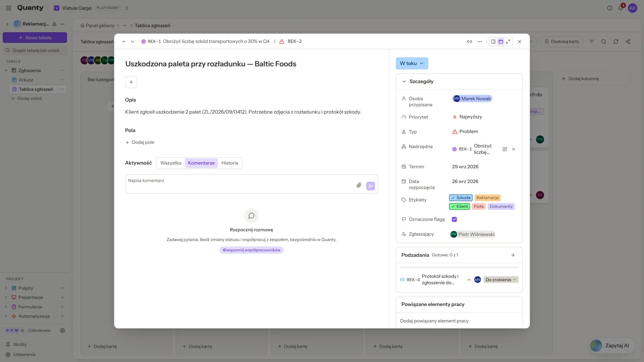Toggle the Szkoda label
Viewport: 644px width, 362px height.
(x=461, y=198)
